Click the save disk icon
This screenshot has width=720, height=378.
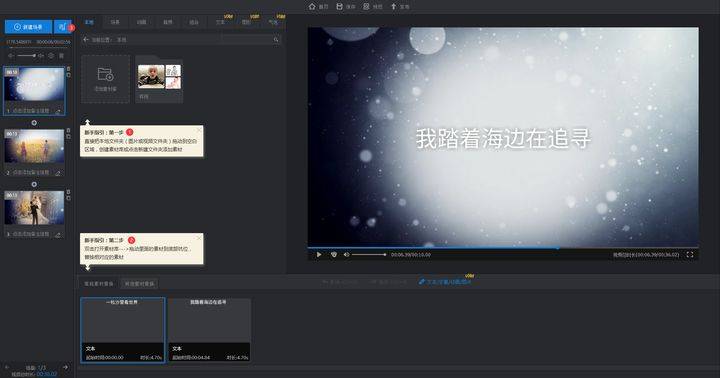(x=339, y=6)
